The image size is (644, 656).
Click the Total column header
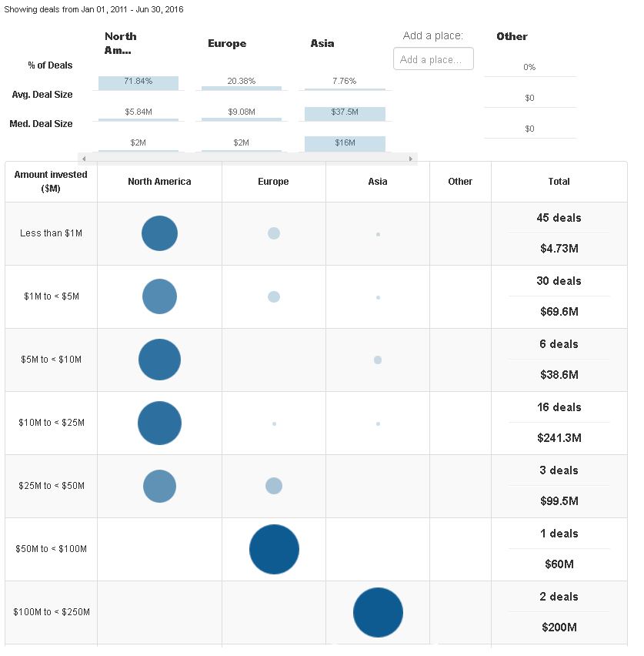coord(559,182)
